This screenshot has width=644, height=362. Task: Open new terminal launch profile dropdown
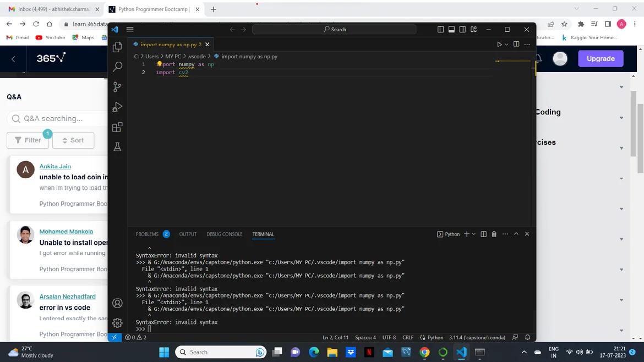pyautogui.click(x=474, y=234)
